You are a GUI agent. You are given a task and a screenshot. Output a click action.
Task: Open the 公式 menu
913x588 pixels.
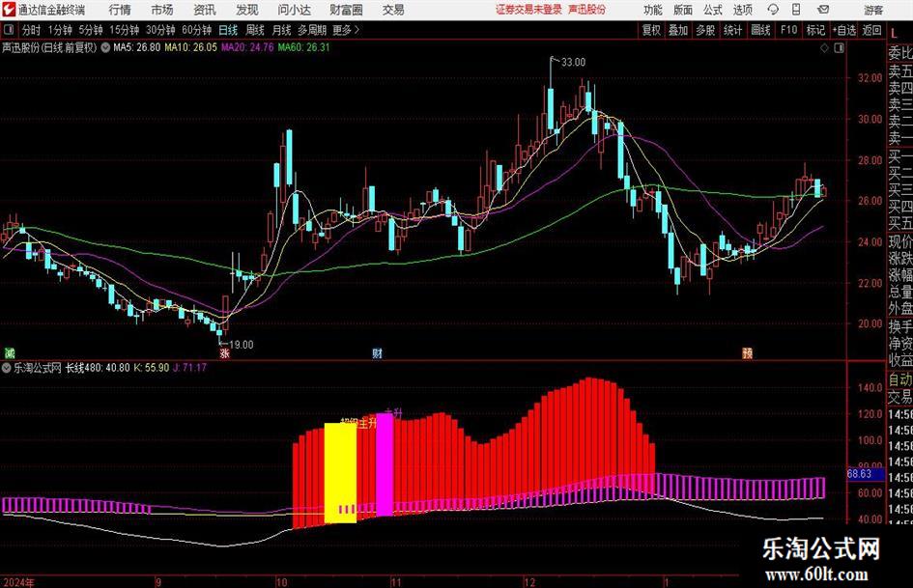713,10
